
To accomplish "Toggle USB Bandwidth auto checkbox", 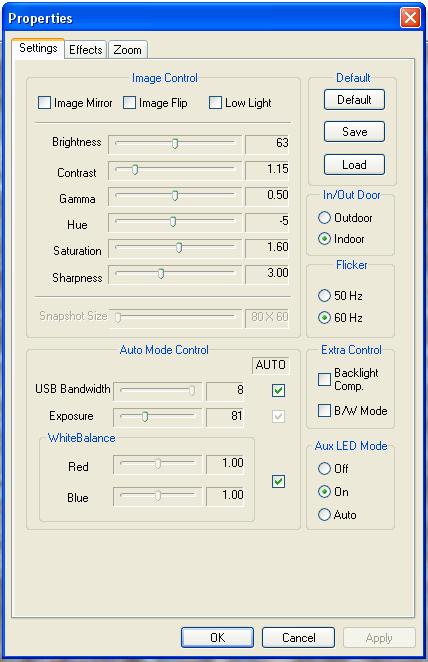I will [278, 390].
